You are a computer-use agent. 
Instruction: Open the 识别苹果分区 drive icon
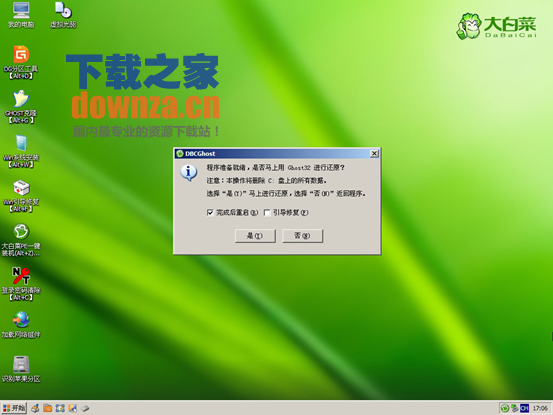(21, 369)
